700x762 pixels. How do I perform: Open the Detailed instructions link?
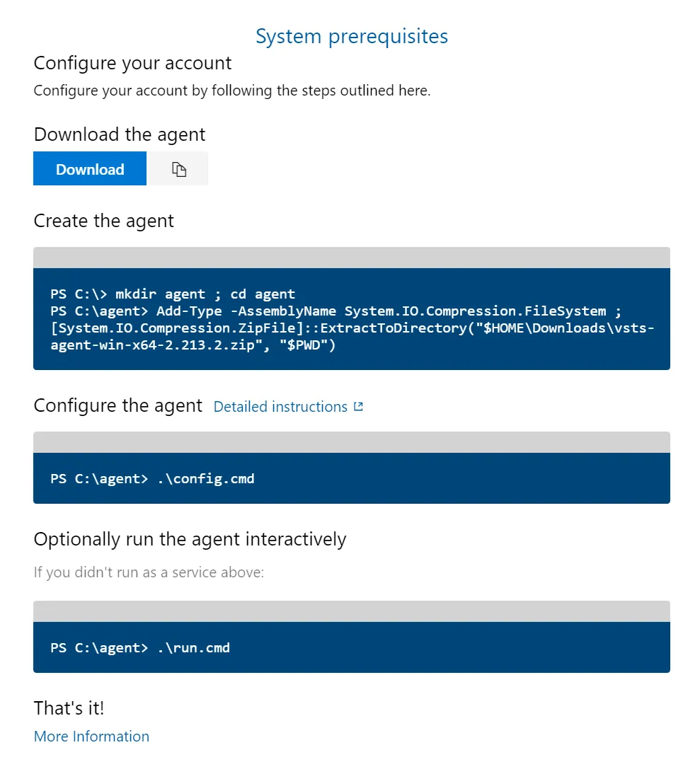[280, 407]
